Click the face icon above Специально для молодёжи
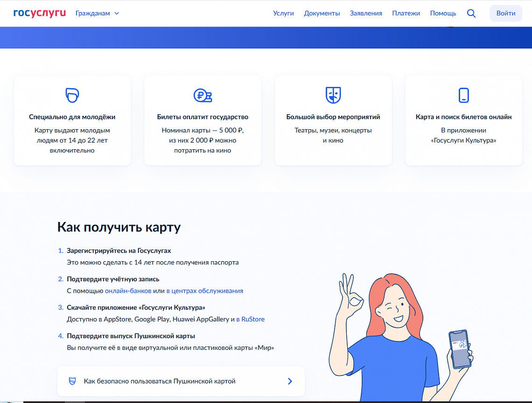Image resolution: width=532 pixels, height=403 pixels. (72, 95)
